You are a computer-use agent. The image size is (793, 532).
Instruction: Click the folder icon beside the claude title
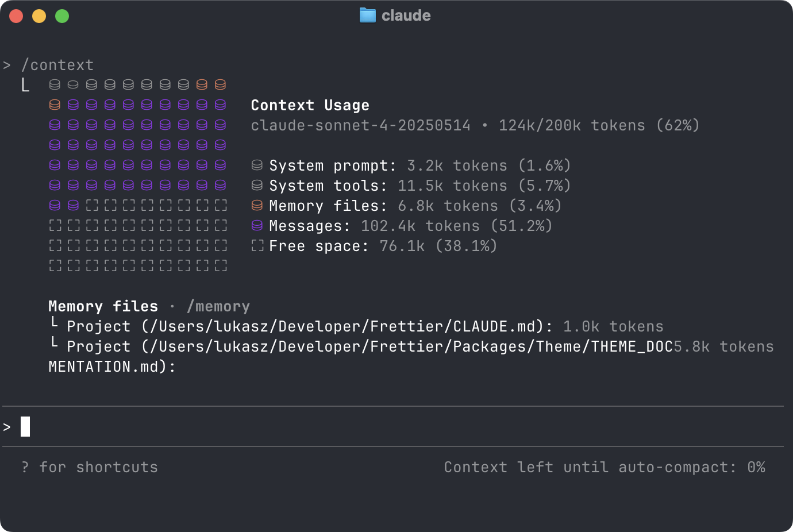pos(367,16)
